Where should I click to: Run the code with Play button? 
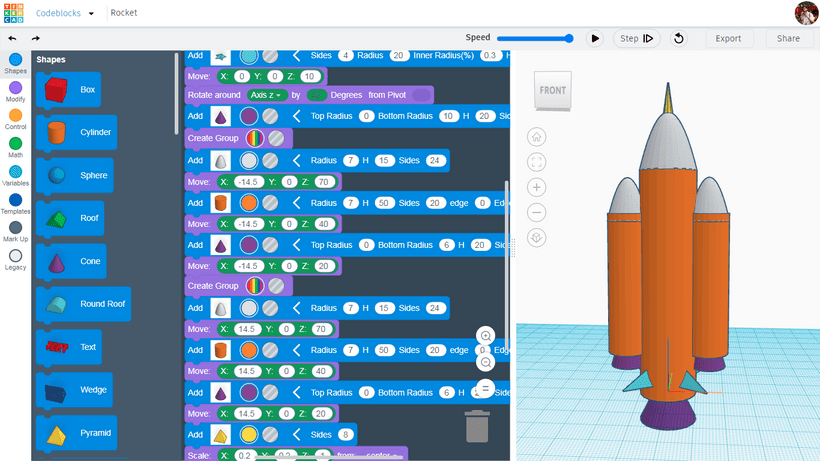click(x=595, y=38)
